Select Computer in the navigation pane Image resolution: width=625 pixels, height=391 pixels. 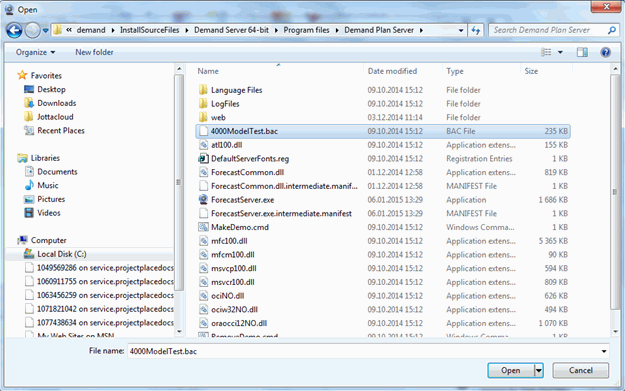pyautogui.click(x=48, y=240)
